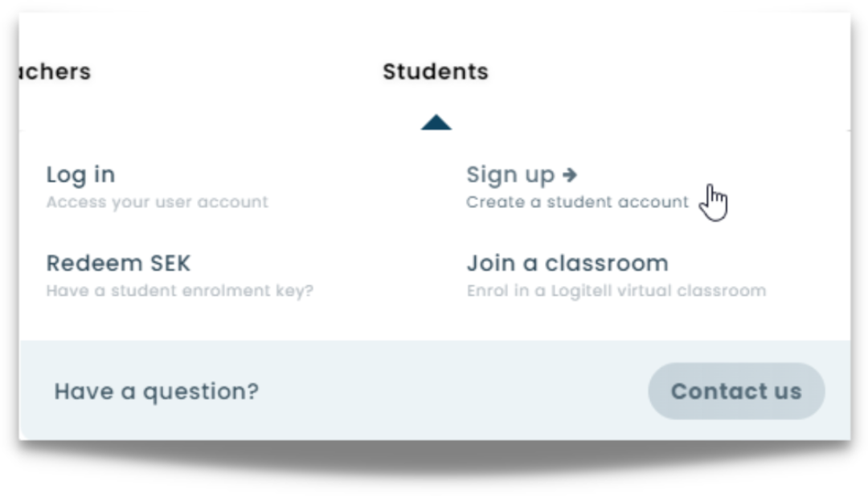Click the Join a classroom heading
The width and height of the screenshot is (868, 502).
(567, 263)
